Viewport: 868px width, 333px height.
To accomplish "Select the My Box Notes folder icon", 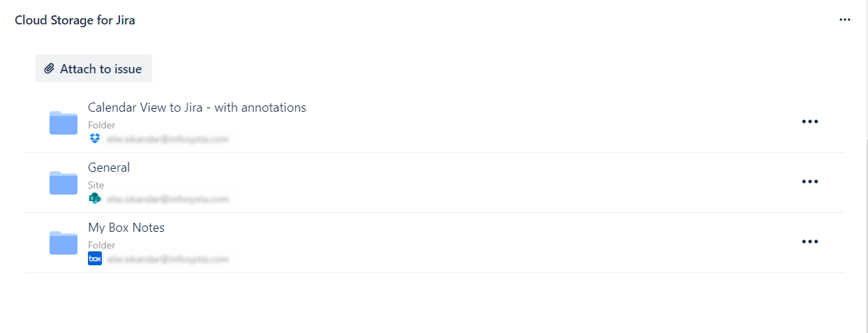I will point(63,243).
